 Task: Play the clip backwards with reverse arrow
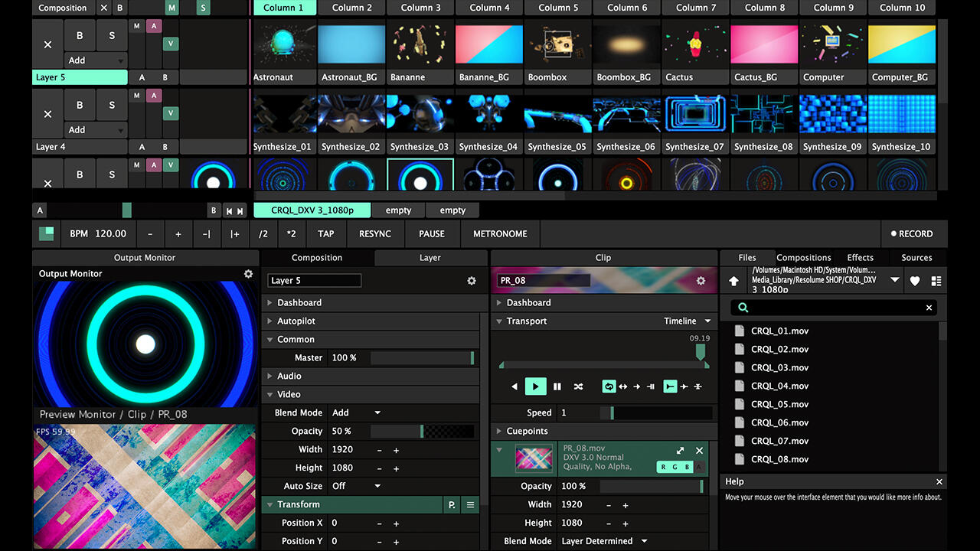[514, 386]
